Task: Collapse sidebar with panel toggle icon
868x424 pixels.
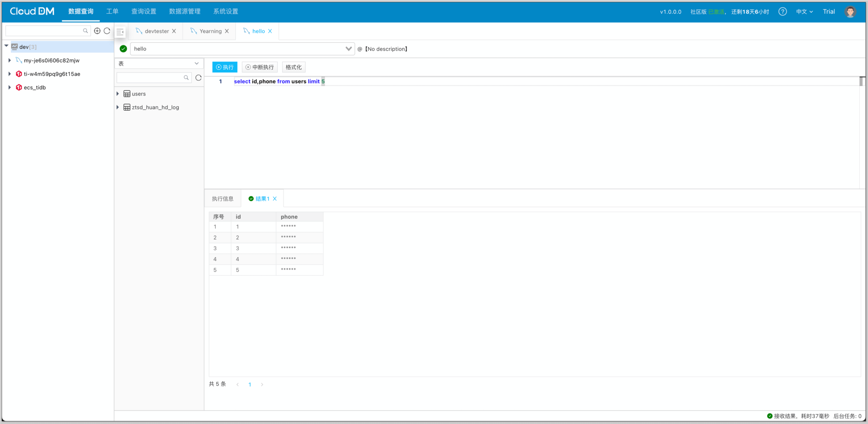Action: [x=120, y=32]
